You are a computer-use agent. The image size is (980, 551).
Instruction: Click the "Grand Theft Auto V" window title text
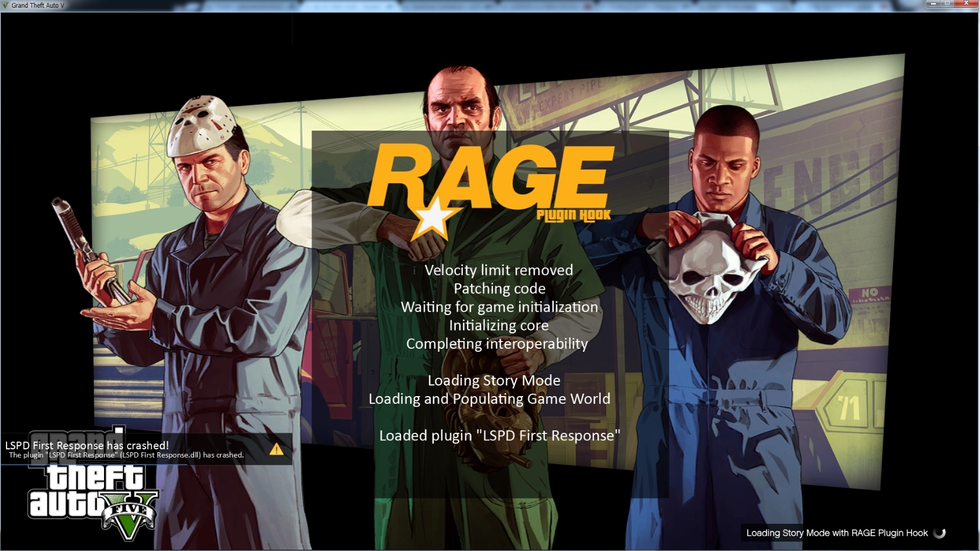coord(38,5)
